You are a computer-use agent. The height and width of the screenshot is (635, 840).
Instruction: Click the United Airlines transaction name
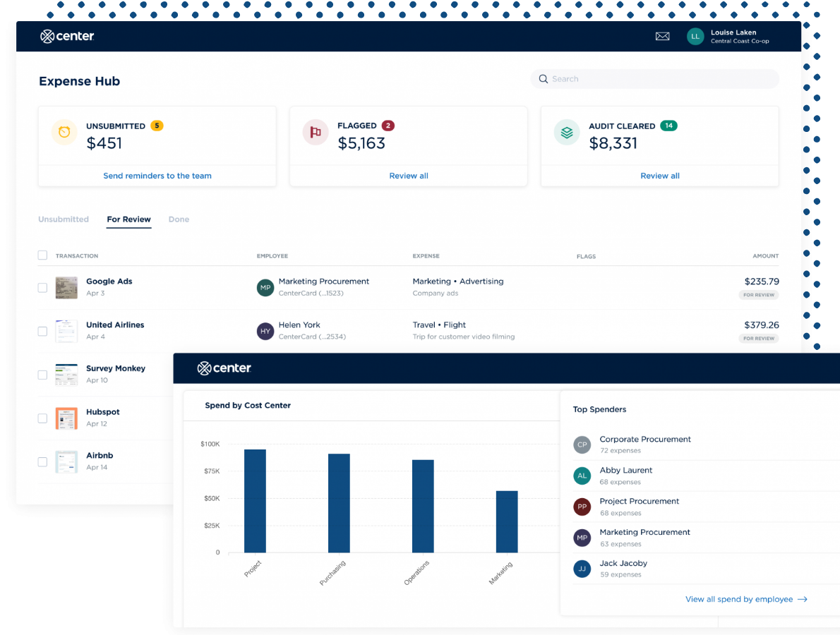coord(115,325)
